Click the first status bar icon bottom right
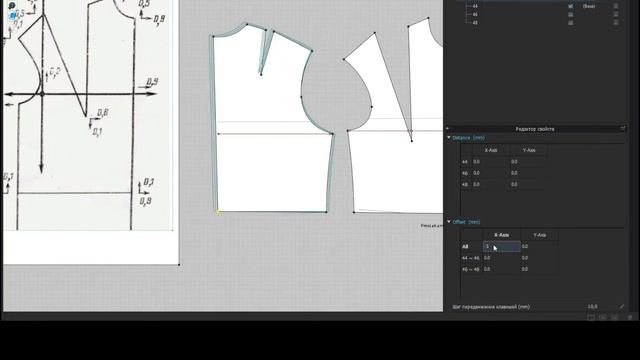Screen dimensions: 640x360 591,318
